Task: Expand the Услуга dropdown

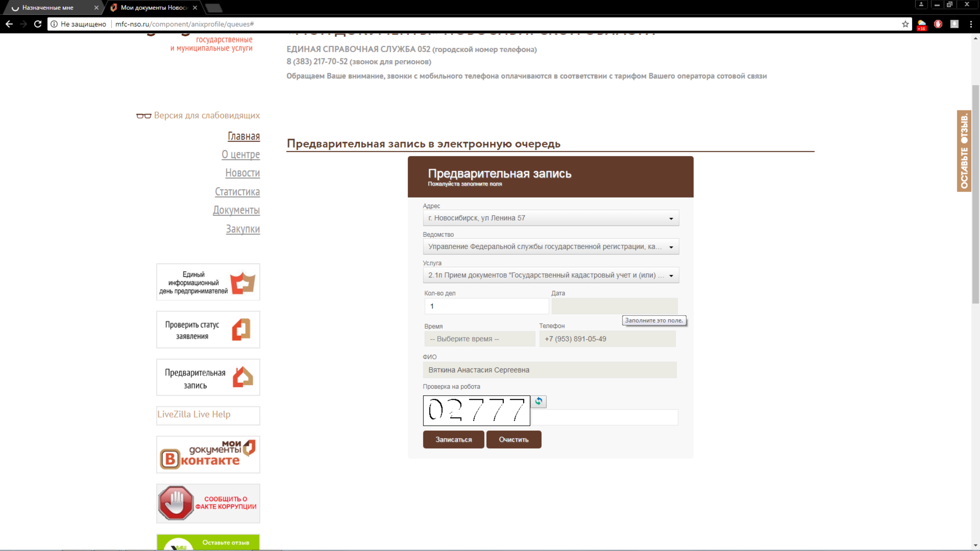Action: point(551,275)
